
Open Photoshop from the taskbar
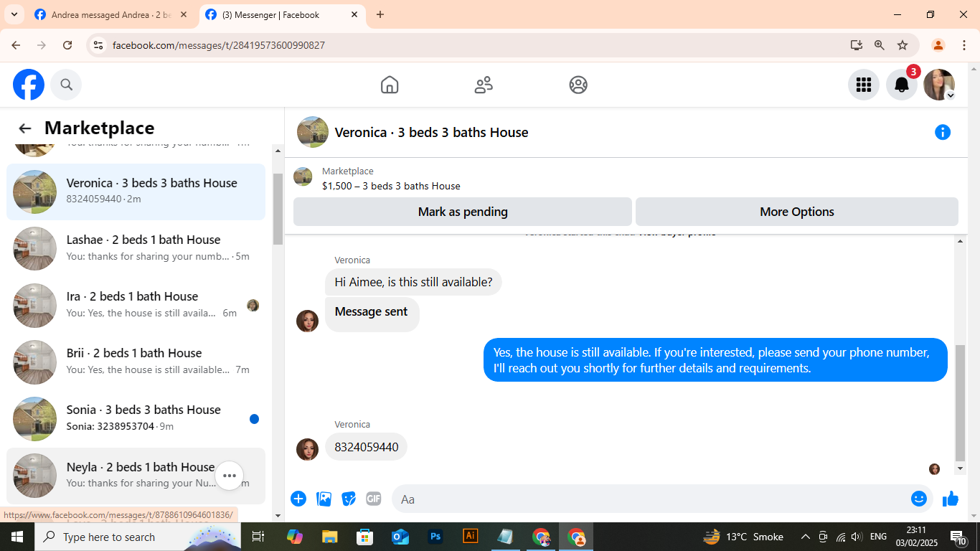(x=435, y=537)
